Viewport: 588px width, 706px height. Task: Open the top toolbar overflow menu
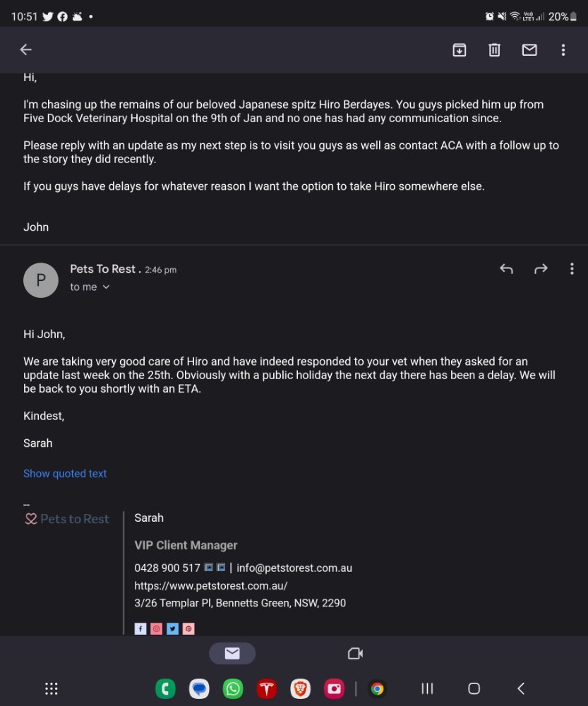point(563,49)
